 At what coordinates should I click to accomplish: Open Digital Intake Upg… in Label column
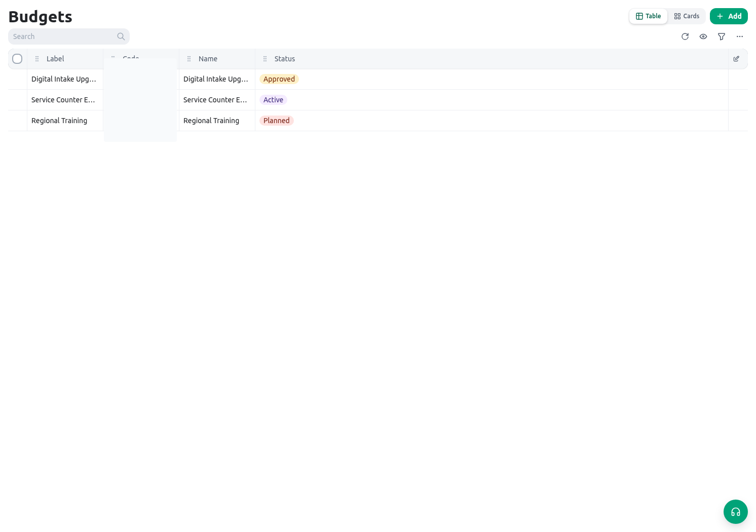point(64,79)
